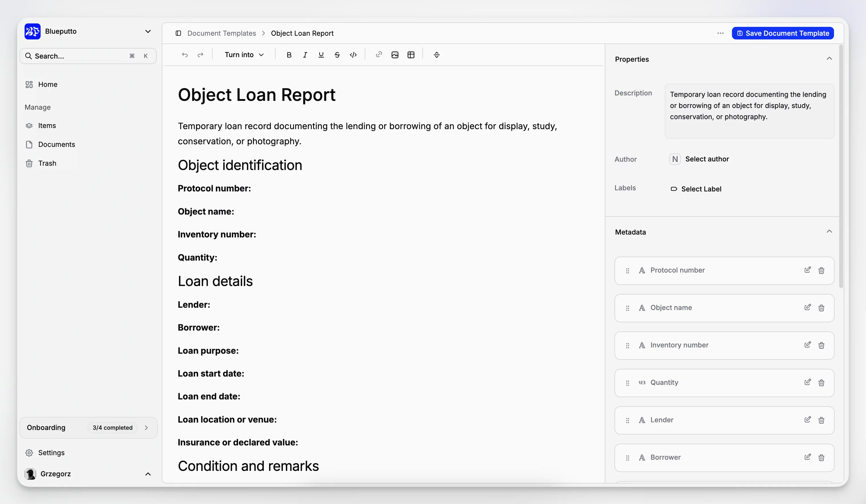Click the 'Loan purpose:' line
Screen dimensions: 866x504
208,351
